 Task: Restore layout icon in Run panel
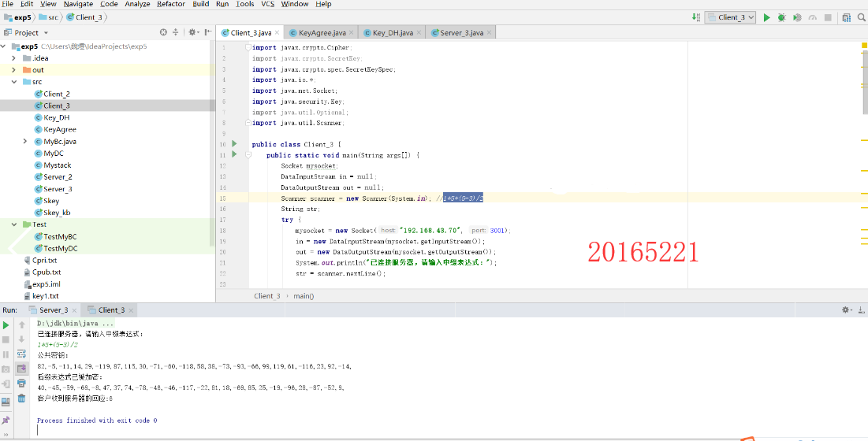pyautogui.click(x=6, y=402)
